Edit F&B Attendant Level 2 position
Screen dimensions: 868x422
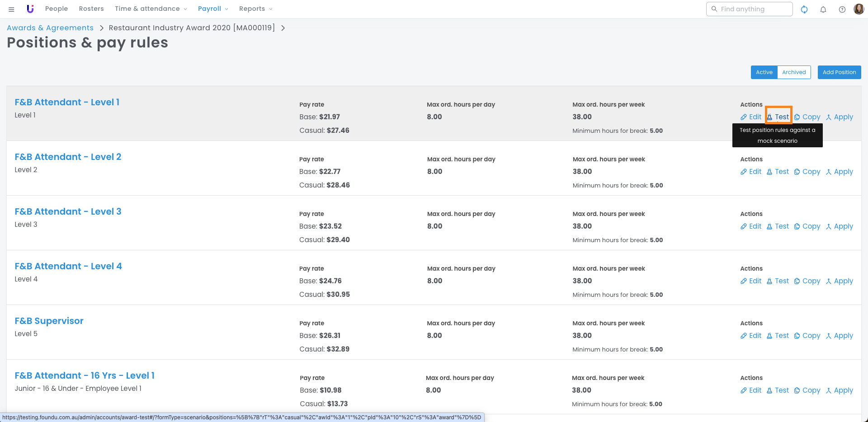click(751, 172)
